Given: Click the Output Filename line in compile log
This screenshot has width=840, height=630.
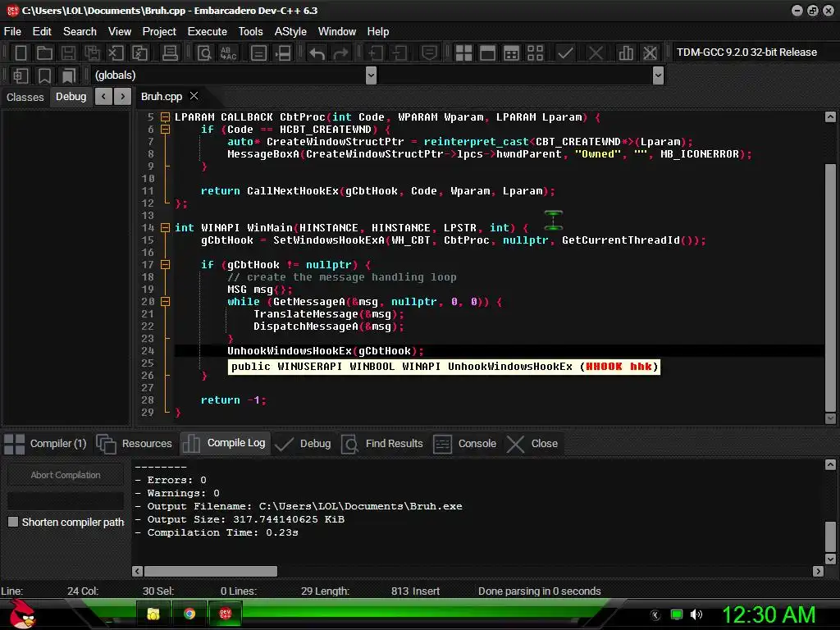Looking at the screenshot, I should coord(299,506).
